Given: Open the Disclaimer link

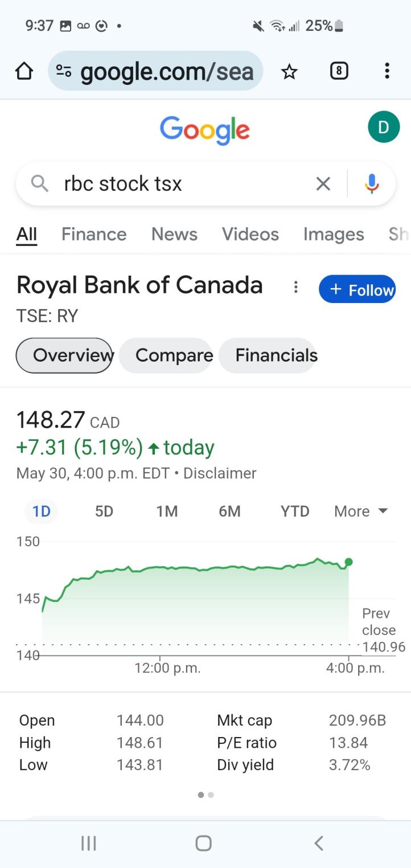Looking at the screenshot, I should coord(220,473).
